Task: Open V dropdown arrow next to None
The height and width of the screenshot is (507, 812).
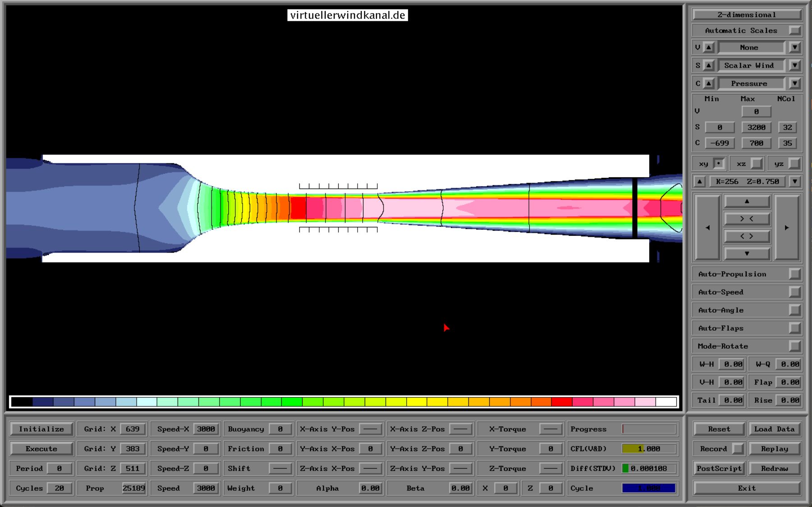Action: coord(794,47)
